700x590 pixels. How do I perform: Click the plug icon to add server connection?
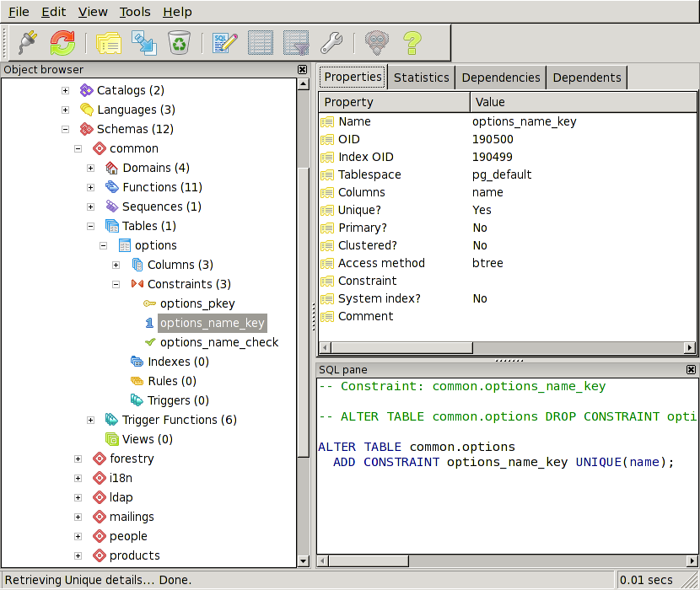pos(28,42)
